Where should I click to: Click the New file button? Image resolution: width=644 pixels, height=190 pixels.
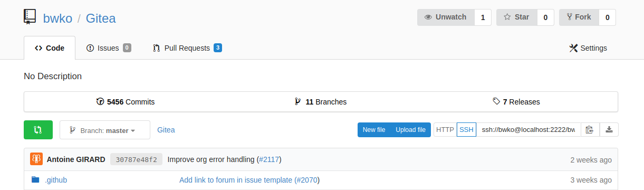[x=374, y=130]
